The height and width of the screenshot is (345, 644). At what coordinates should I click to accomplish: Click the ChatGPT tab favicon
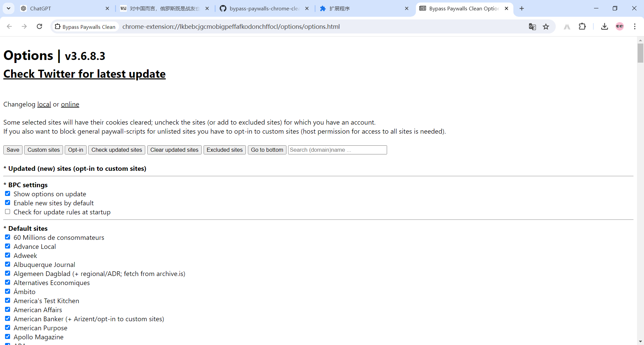pos(23,8)
